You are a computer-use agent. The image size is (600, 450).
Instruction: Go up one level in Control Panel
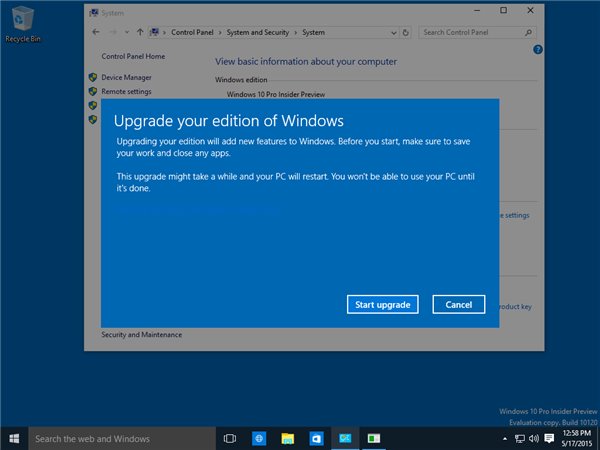(139, 32)
